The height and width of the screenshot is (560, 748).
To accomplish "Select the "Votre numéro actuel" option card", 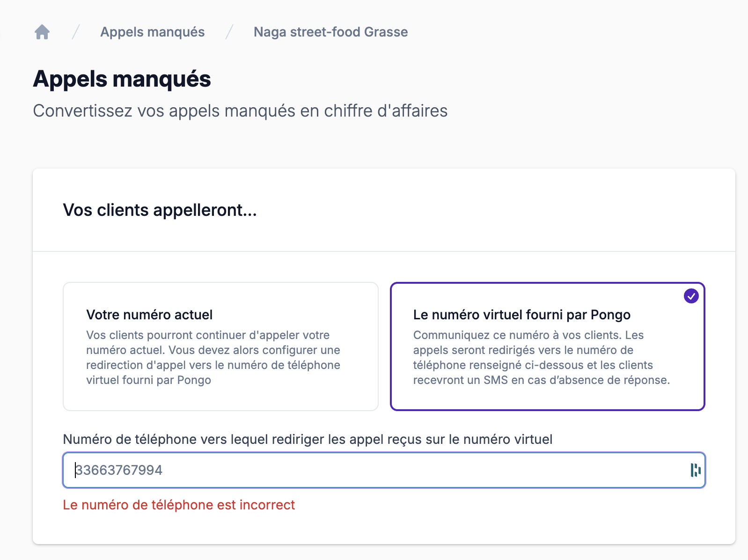I will click(220, 346).
